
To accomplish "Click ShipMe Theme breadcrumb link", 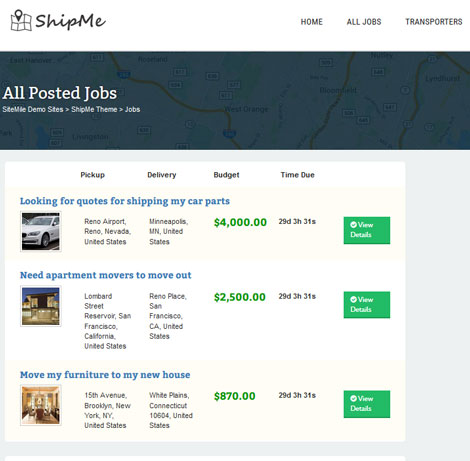I will click(x=94, y=109).
